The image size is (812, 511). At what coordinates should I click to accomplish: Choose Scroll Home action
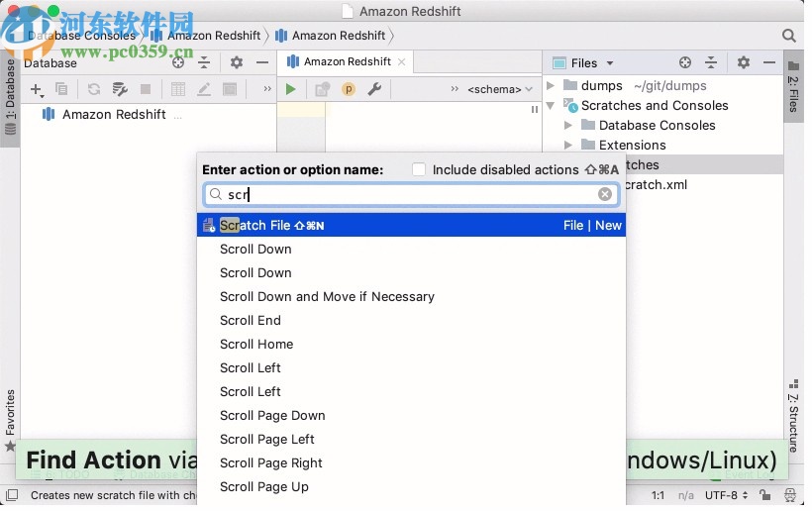[411, 345]
